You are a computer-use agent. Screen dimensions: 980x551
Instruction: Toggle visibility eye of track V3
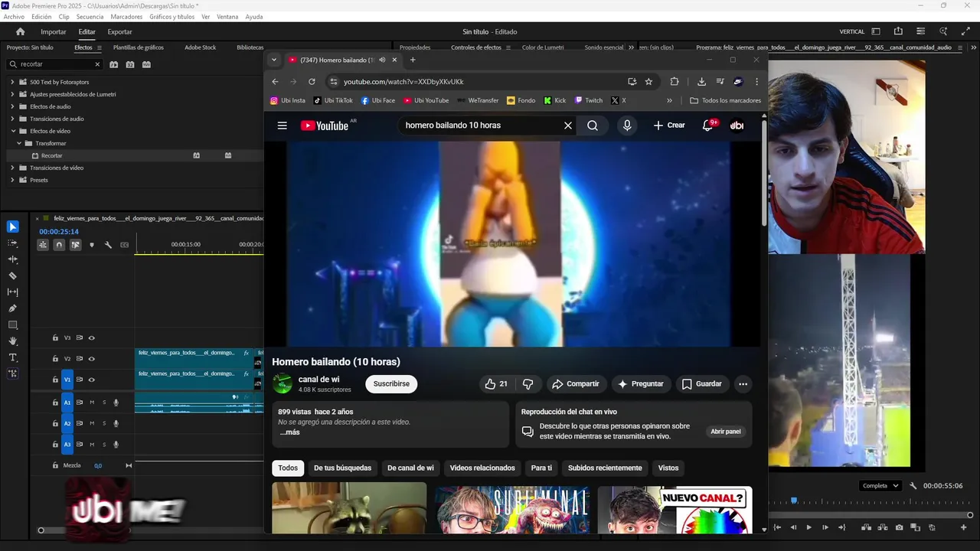click(91, 337)
